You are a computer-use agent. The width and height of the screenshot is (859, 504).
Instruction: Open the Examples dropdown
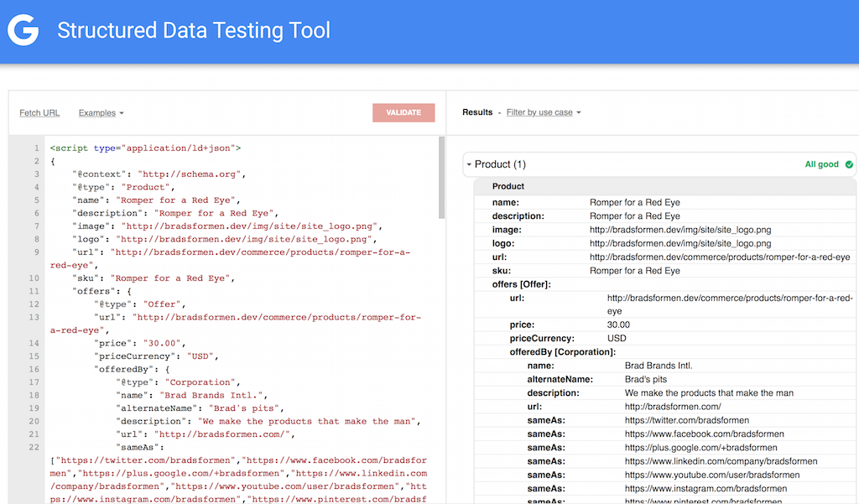click(x=101, y=113)
